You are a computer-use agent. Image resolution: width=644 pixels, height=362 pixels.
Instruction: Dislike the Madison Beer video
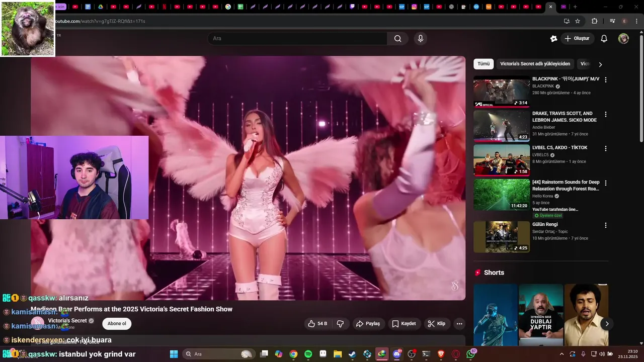coord(340,324)
